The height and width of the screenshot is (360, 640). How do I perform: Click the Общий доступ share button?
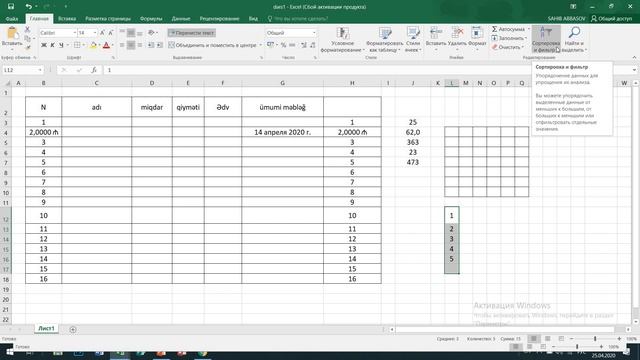coord(611,18)
